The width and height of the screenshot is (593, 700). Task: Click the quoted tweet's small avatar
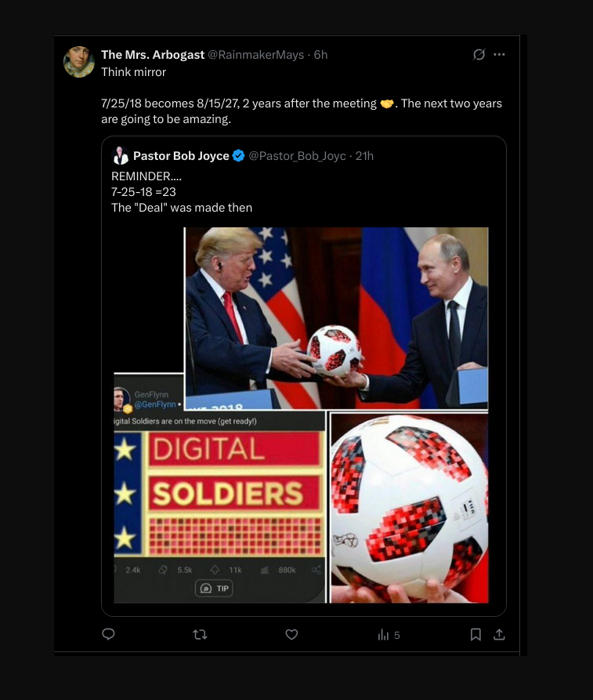pyautogui.click(x=120, y=156)
